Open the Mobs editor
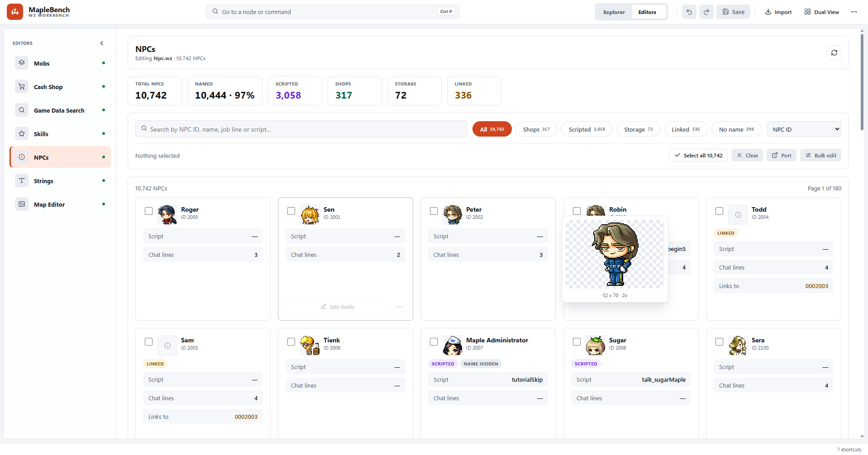868x455 pixels. pyautogui.click(x=60, y=63)
